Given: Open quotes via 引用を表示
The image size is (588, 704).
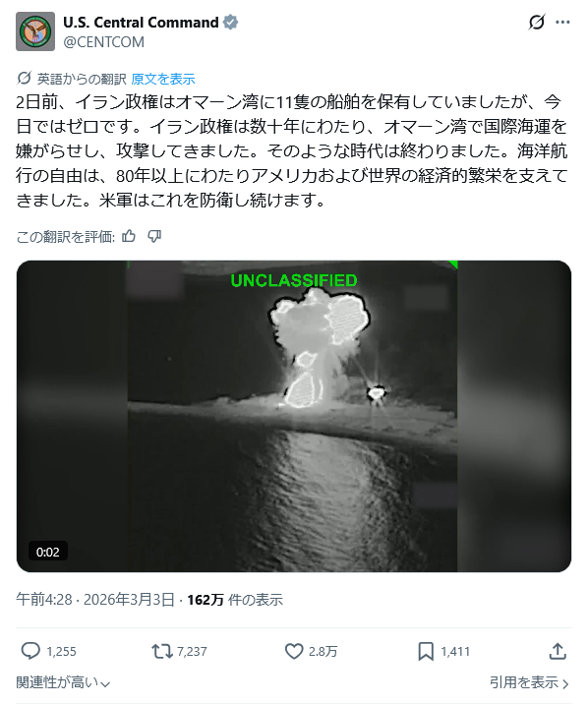Looking at the screenshot, I should (530, 683).
